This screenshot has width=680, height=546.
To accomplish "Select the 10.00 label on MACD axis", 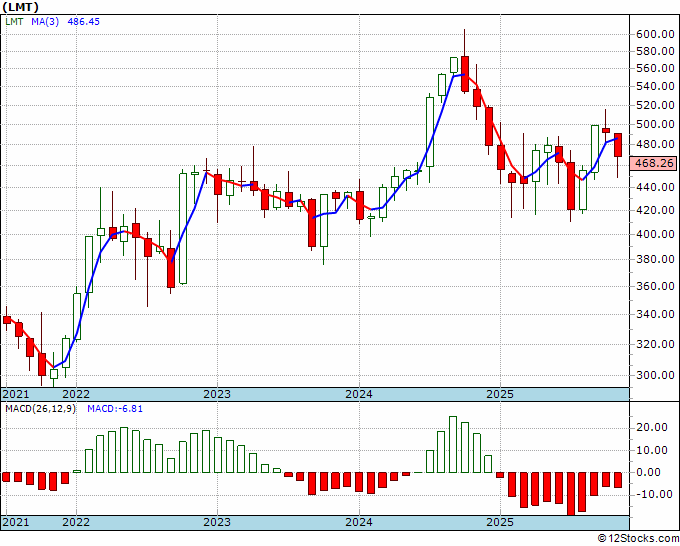I will [x=652, y=450].
